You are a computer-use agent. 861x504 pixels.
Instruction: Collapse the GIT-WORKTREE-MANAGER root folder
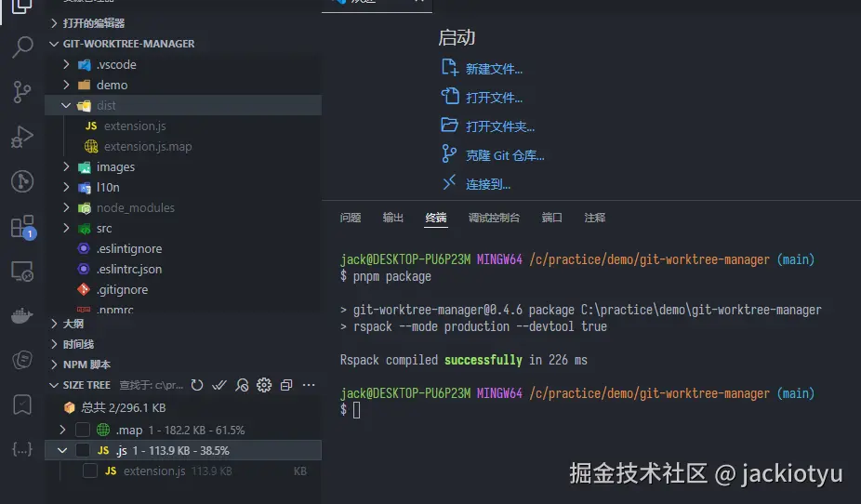click(54, 44)
